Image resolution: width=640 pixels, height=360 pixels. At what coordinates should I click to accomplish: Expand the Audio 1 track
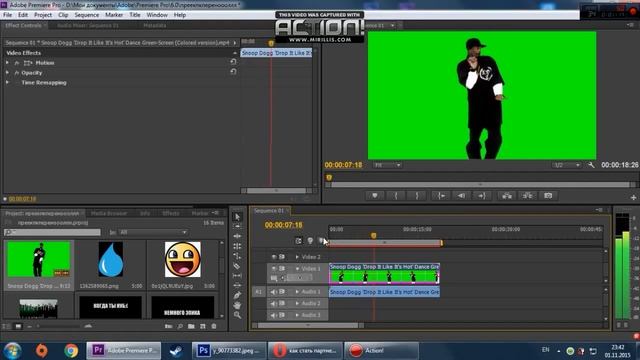[x=297, y=292]
